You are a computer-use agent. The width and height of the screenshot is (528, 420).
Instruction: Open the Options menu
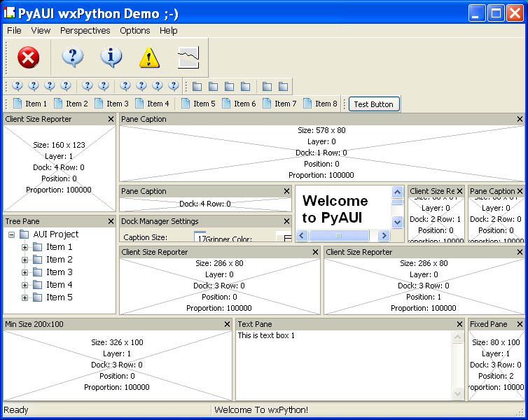coord(134,30)
